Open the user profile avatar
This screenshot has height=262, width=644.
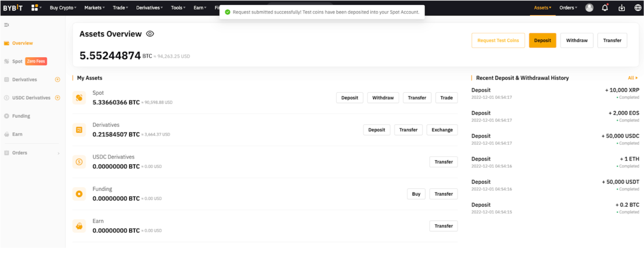(589, 8)
